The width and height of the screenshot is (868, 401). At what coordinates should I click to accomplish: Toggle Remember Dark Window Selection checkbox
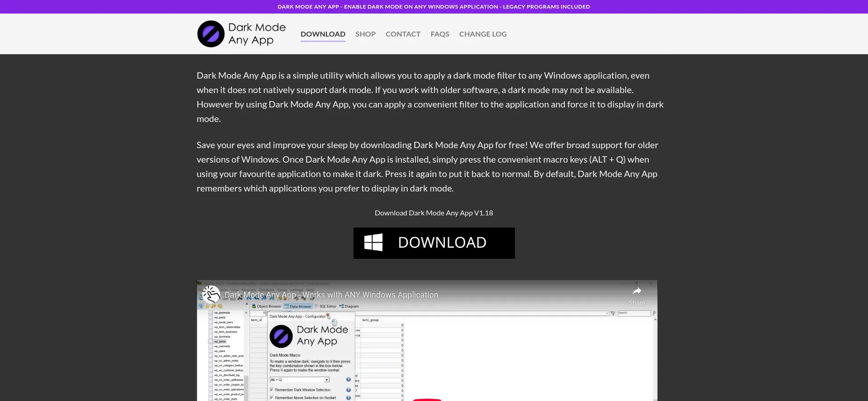(272, 390)
